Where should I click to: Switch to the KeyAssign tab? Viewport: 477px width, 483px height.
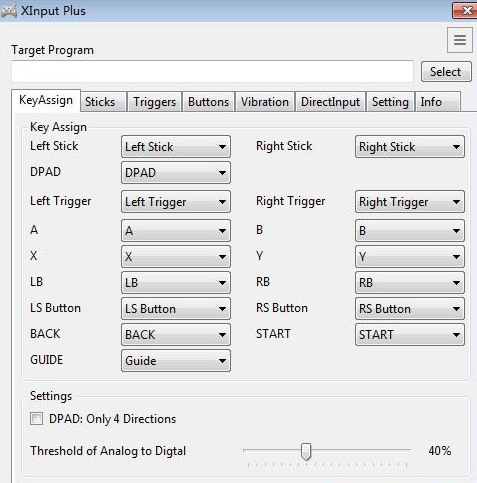point(46,100)
